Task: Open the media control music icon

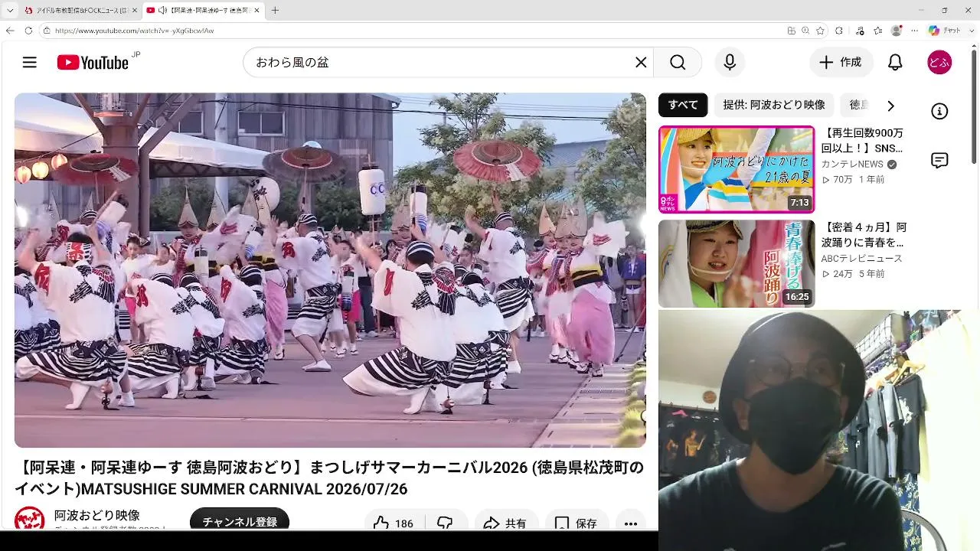Action: pyautogui.click(x=860, y=31)
